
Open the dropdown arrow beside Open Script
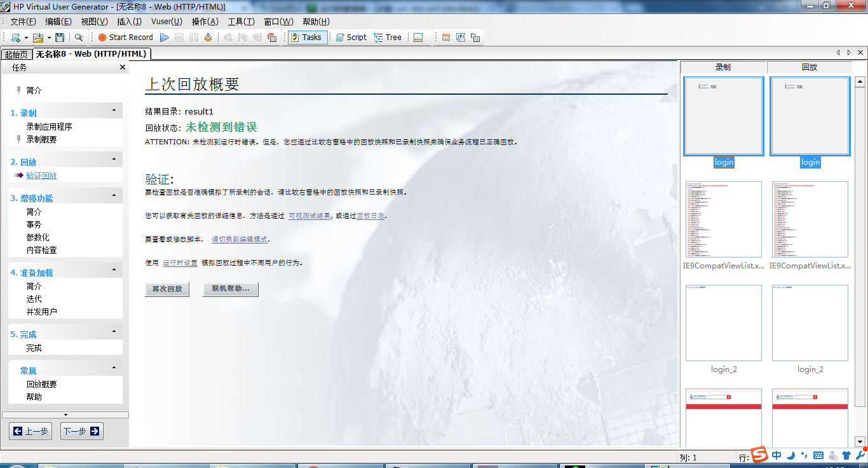point(49,38)
